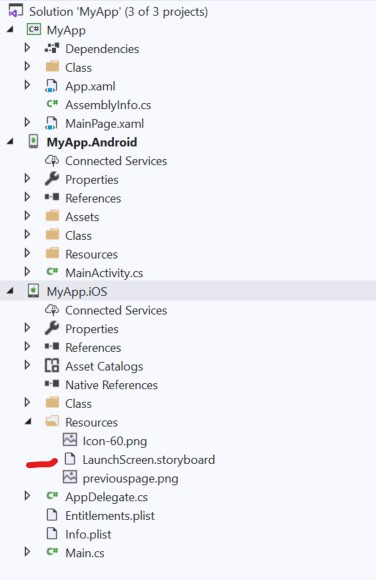
Task: Click the MyApp.Android project phone icon
Action: [33, 142]
